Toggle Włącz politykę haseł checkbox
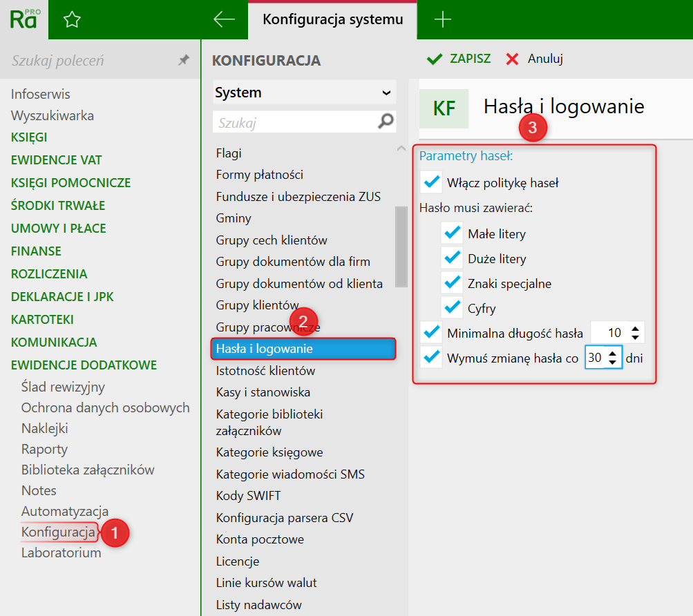Image resolution: width=693 pixels, height=616 pixels. (431, 182)
